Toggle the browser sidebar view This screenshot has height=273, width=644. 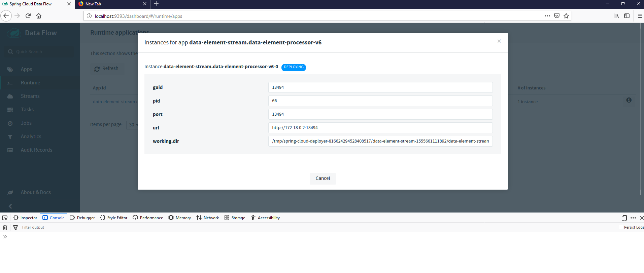coord(627,16)
